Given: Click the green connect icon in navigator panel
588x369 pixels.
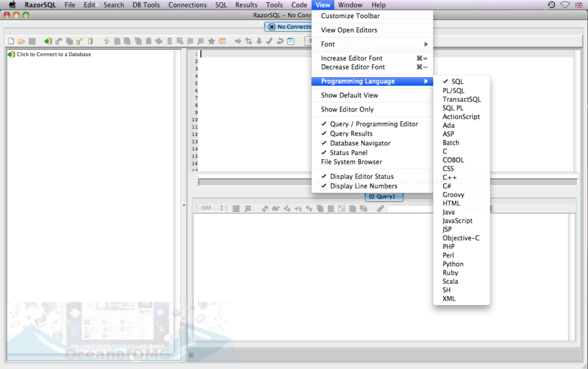Looking at the screenshot, I should [x=11, y=55].
